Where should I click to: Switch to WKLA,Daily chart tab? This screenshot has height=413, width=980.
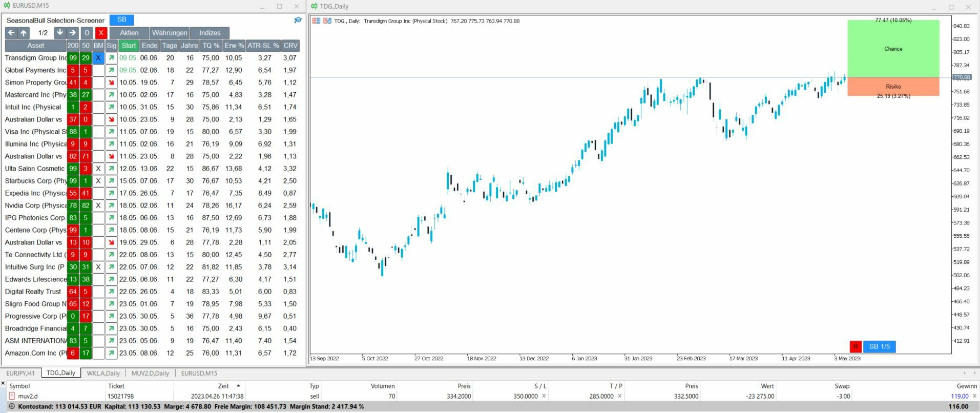pos(103,373)
